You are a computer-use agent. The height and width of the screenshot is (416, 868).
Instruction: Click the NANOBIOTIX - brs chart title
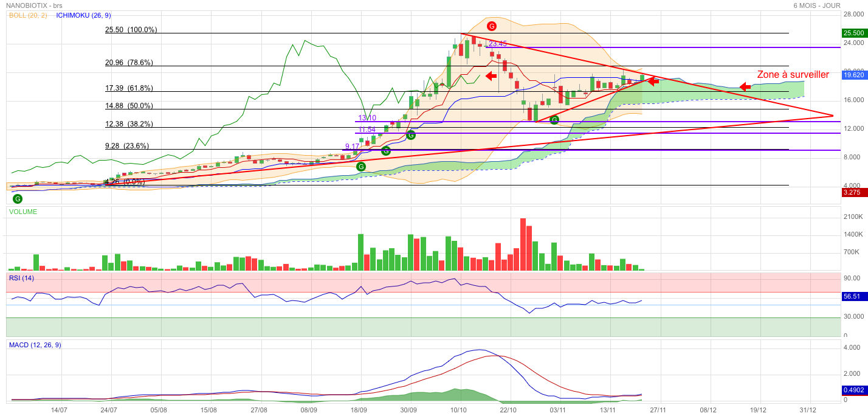(34, 5)
